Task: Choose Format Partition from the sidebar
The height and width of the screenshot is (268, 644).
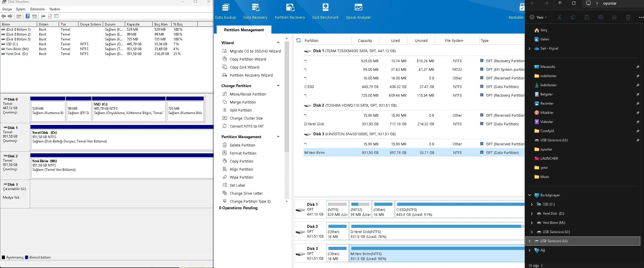Action: click(243, 153)
